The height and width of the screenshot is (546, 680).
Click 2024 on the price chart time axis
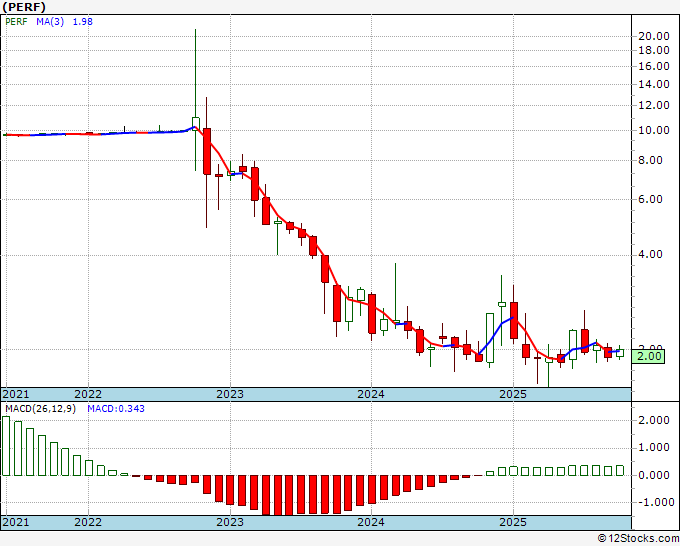371,394
